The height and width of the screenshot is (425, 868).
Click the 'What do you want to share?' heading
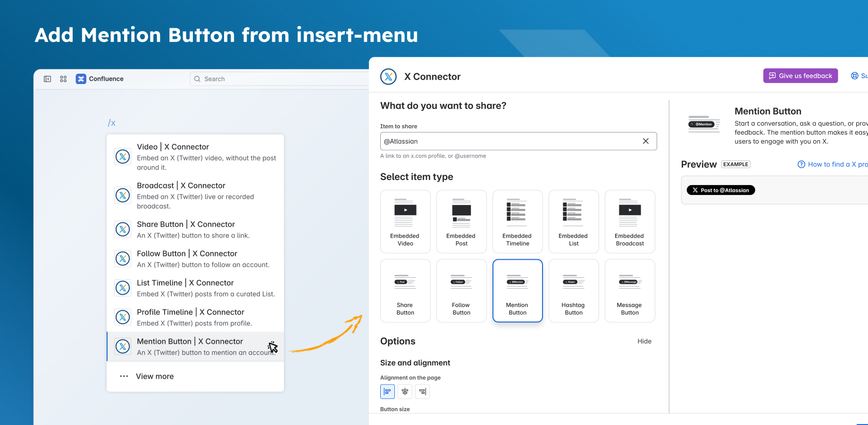(443, 106)
